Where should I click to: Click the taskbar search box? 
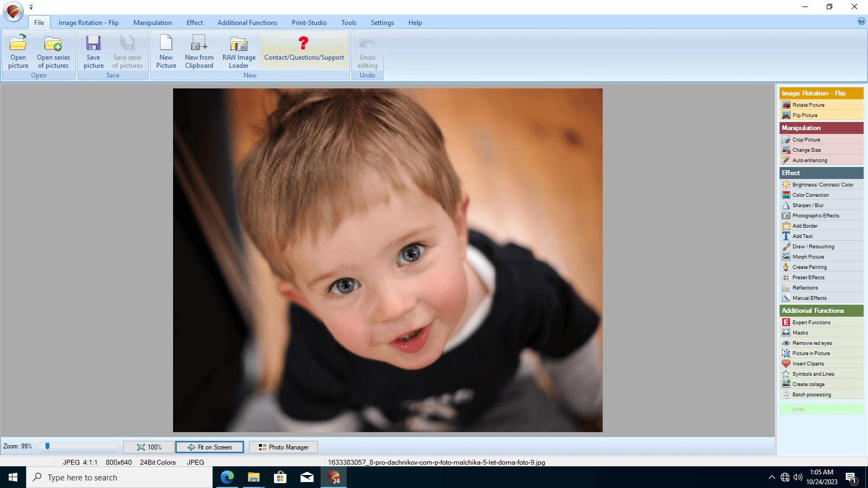pyautogui.click(x=119, y=477)
